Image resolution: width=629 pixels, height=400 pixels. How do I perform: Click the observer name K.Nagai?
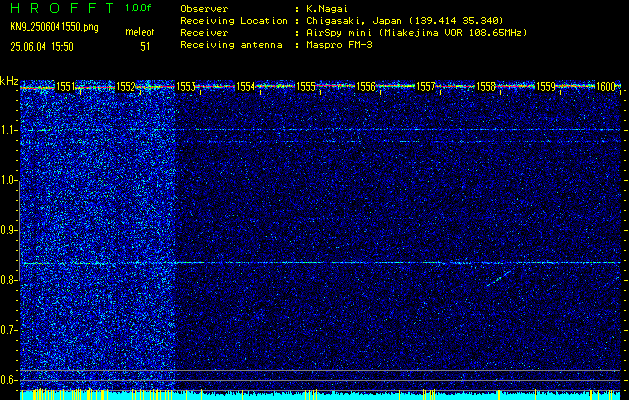(327, 8)
